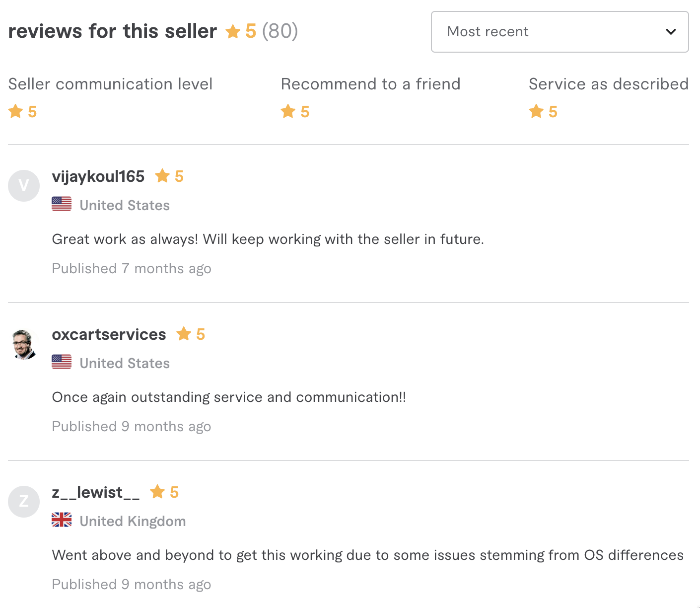Click oxcartservices' username
700x608 pixels.
(x=109, y=334)
